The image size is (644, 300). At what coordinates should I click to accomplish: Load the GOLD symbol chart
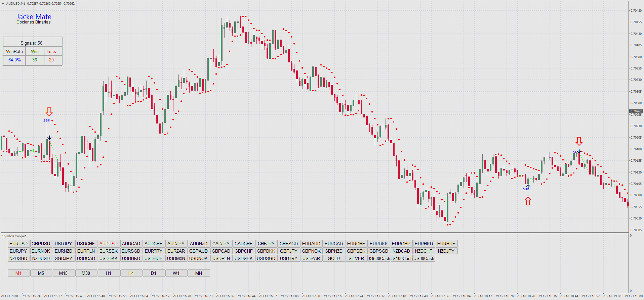pyautogui.click(x=334, y=258)
